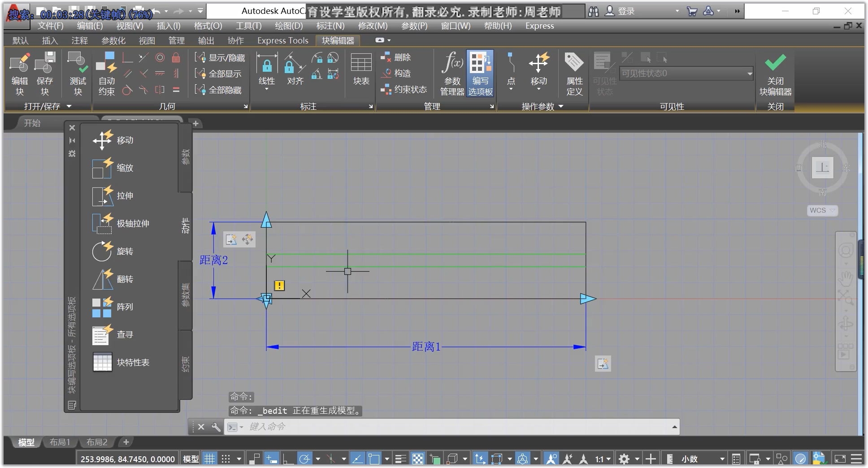The image size is (868, 468).
Task: Open the 1:1 annotation scale dropdown
Action: pos(603,459)
